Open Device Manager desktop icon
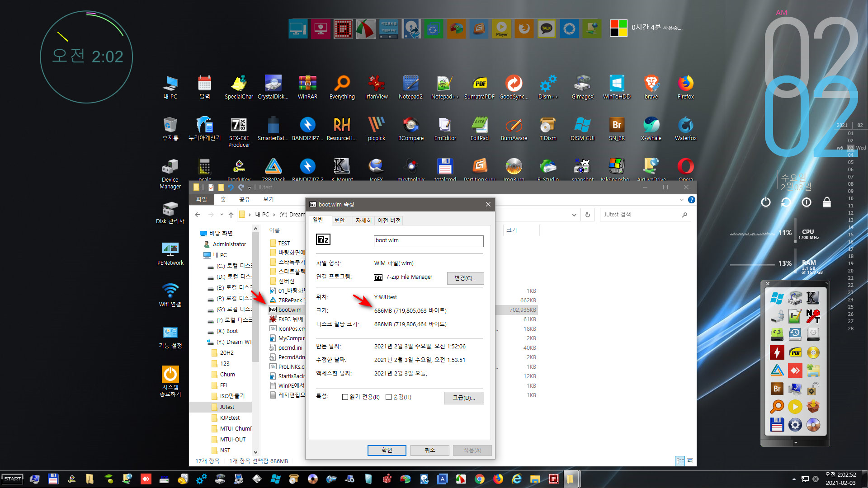 170,174
